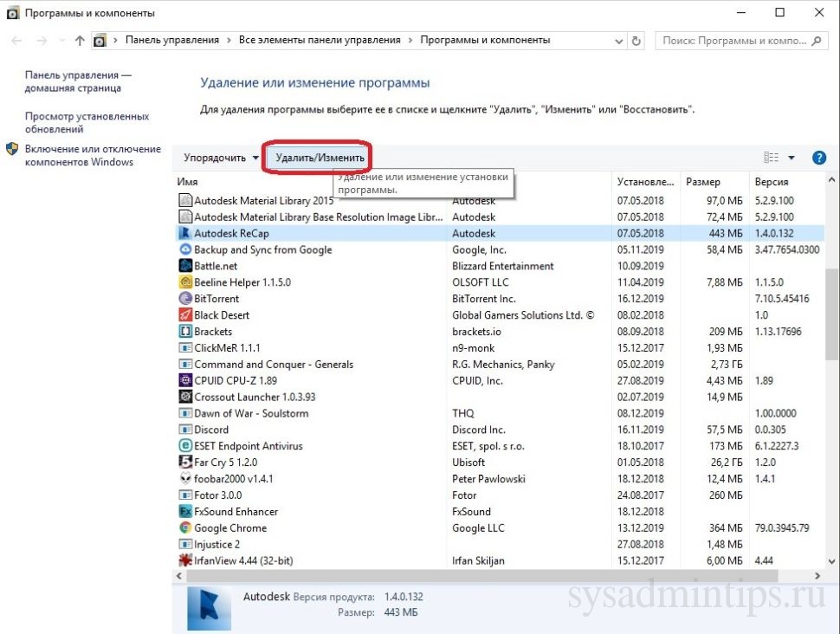Click the BitTorrent program icon

185,299
